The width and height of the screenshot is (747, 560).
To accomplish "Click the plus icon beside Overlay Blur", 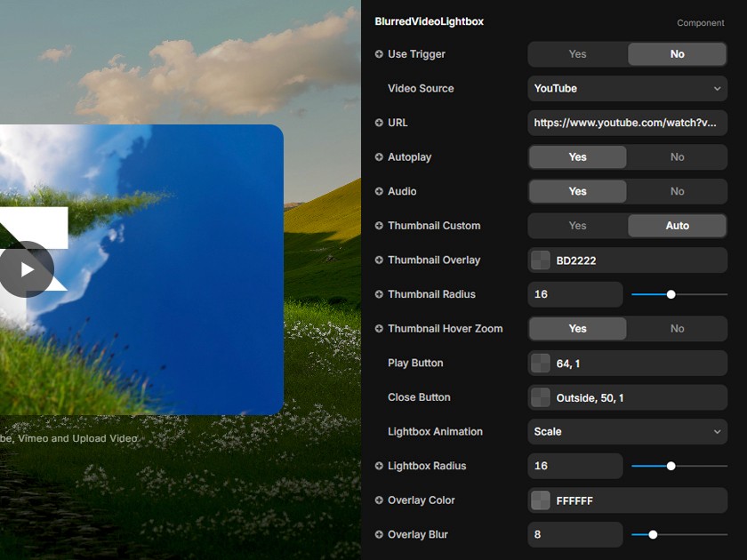I will click(379, 534).
